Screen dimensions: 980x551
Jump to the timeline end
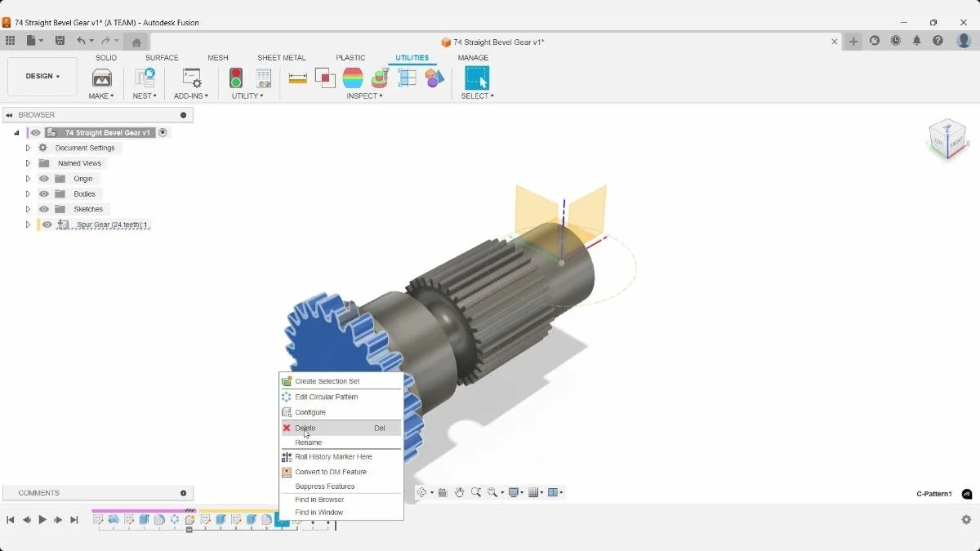74,519
